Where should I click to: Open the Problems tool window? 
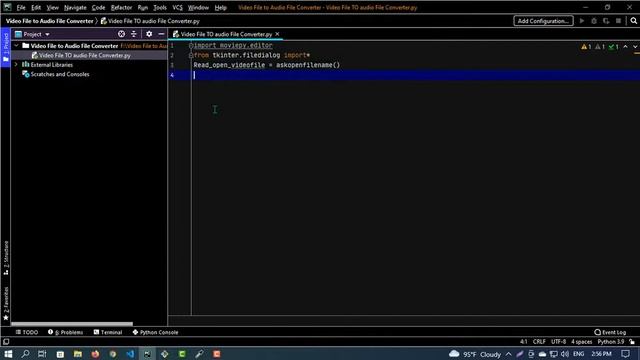click(x=65, y=332)
